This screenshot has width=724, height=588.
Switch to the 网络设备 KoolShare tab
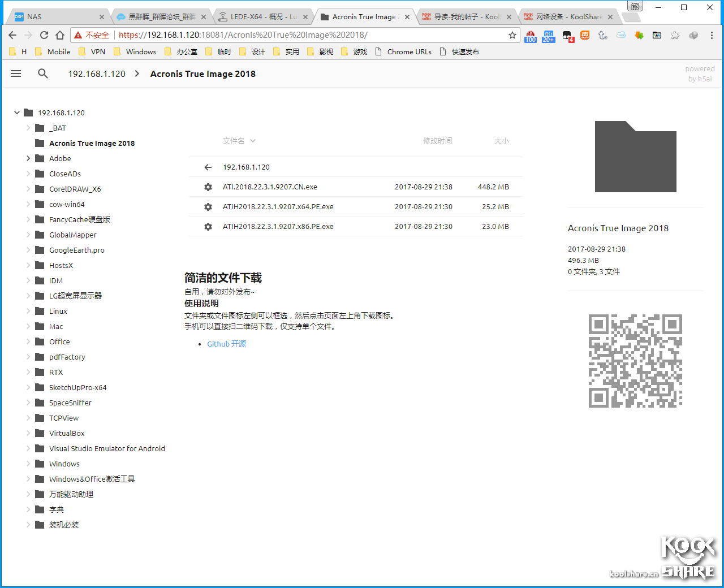pos(568,17)
